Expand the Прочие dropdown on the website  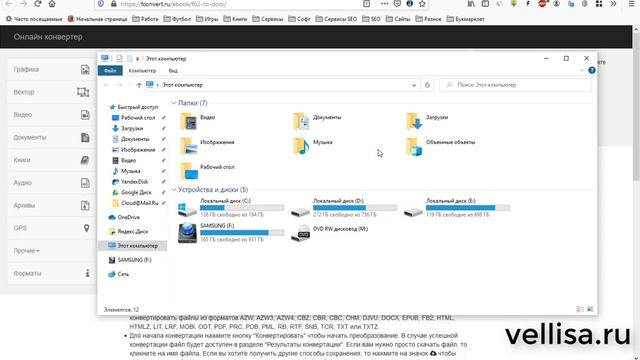tap(27, 251)
